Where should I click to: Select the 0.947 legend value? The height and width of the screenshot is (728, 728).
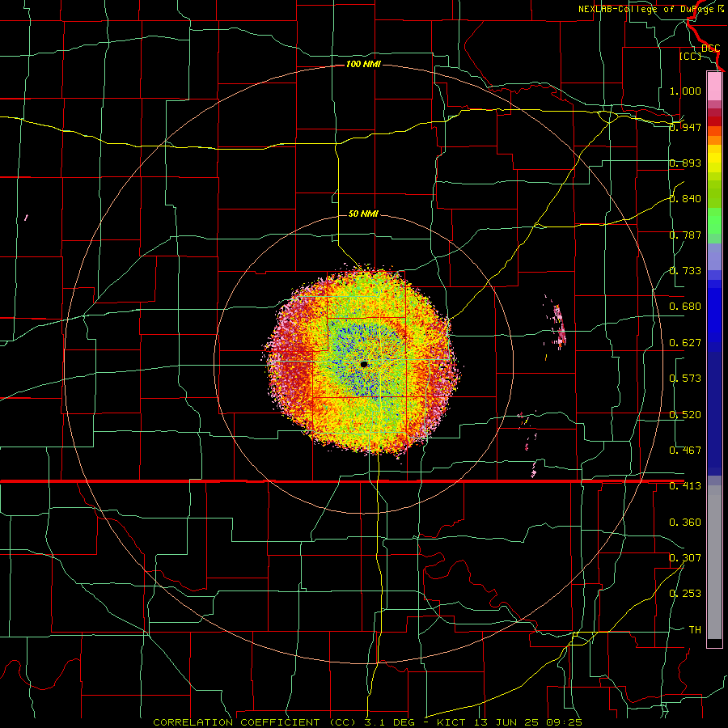click(685, 127)
